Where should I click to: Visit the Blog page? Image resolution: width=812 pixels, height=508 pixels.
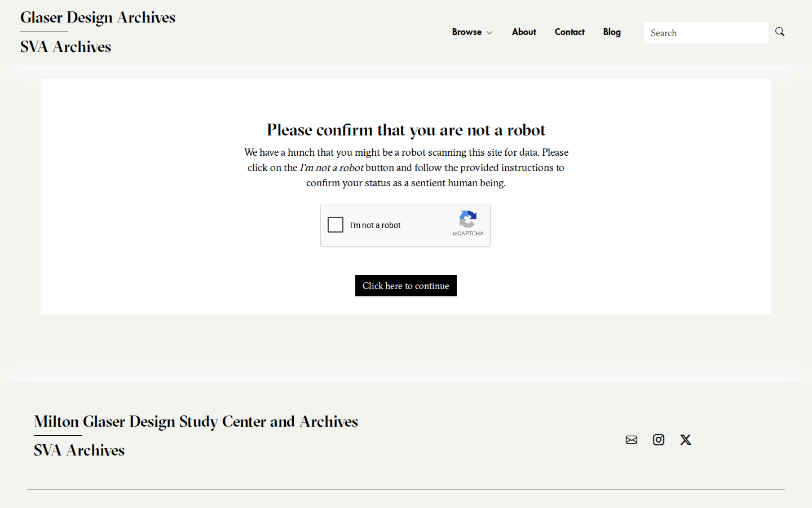(612, 32)
